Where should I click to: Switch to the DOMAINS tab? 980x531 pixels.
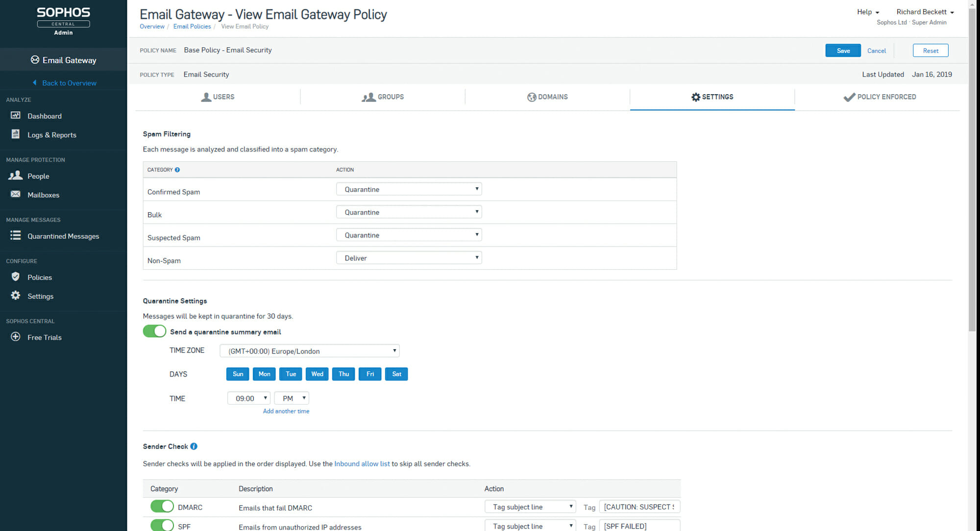tap(547, 97)
